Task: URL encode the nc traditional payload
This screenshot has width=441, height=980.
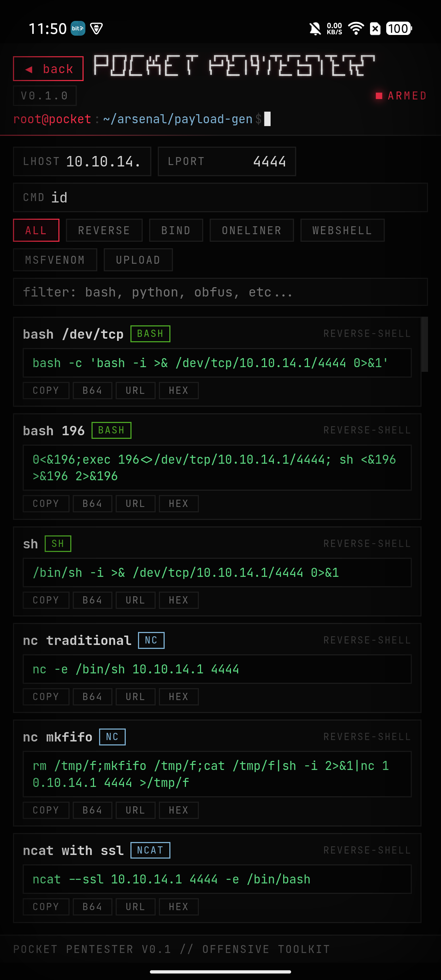Action: pos(135,696)
